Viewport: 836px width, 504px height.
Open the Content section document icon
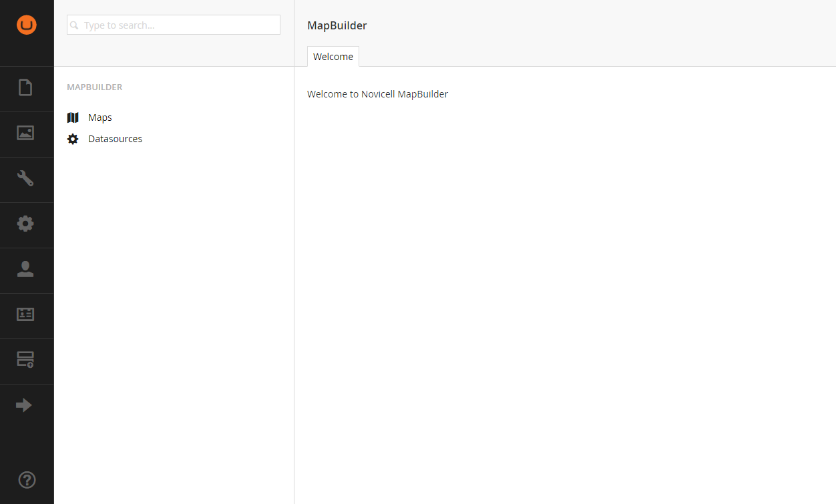(25, 87)
